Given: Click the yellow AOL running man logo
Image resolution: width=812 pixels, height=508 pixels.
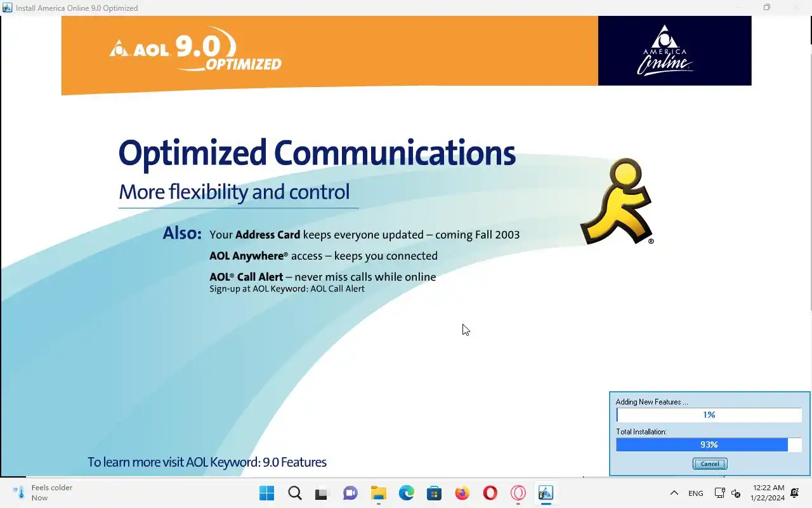Looking at the screenshot, I should tap(617, 201).
